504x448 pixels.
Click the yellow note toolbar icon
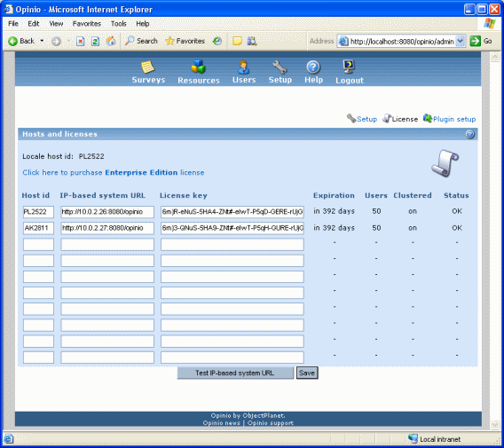[x=237, y=41]
